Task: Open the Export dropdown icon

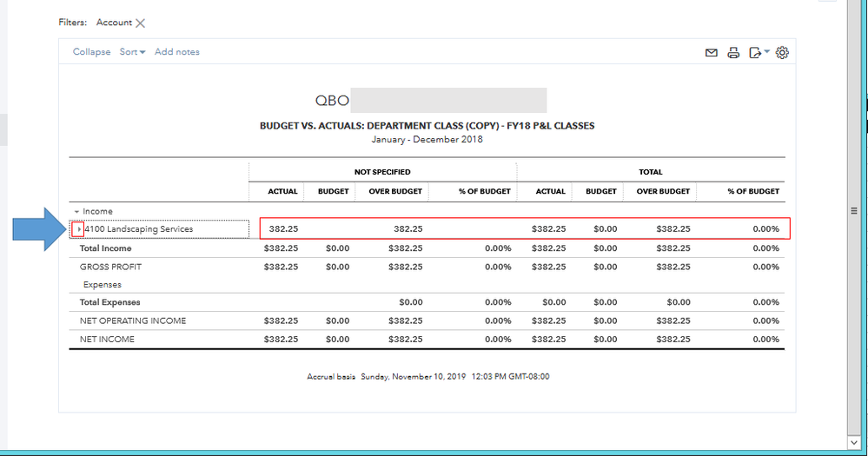Action: [x=759, y=53]
